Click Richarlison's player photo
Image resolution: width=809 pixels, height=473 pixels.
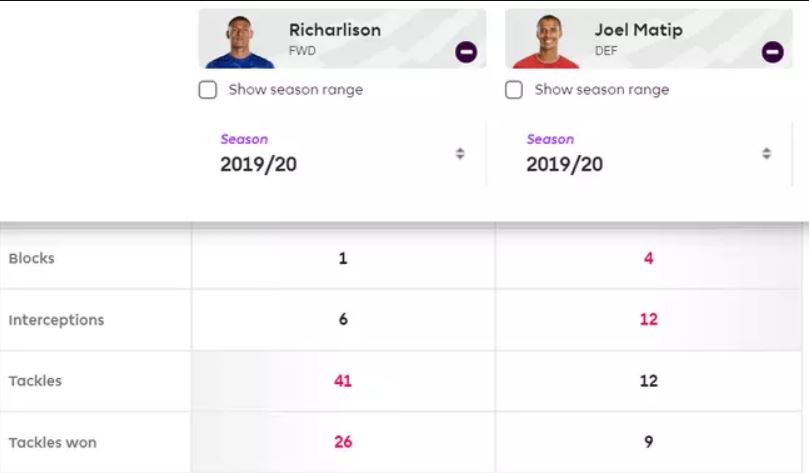coord(239,42)
